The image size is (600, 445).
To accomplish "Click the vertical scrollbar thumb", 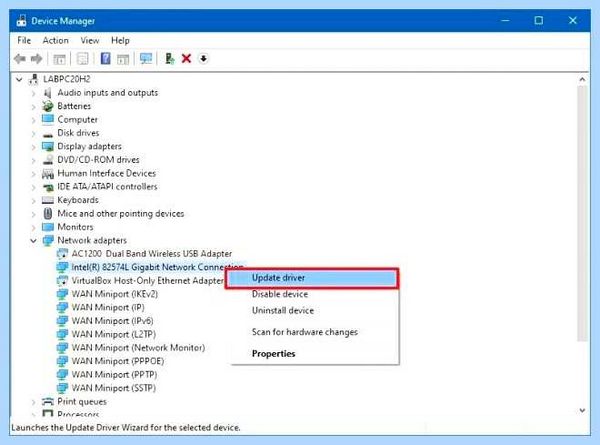I will point(582,213).
